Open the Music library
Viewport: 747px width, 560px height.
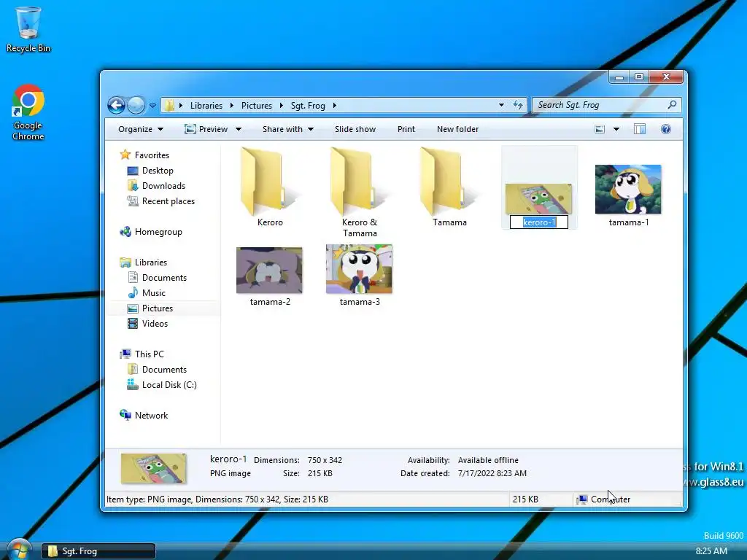(153, 293)
